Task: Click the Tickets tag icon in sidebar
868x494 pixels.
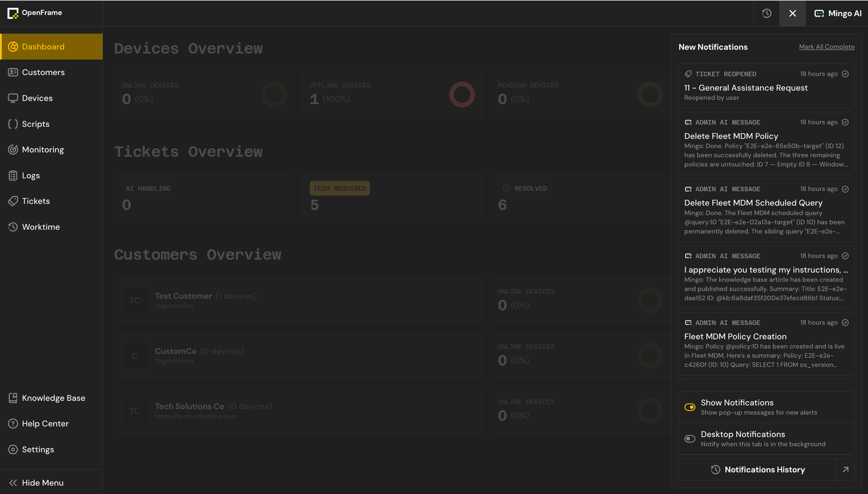Action: pos(13,201)
